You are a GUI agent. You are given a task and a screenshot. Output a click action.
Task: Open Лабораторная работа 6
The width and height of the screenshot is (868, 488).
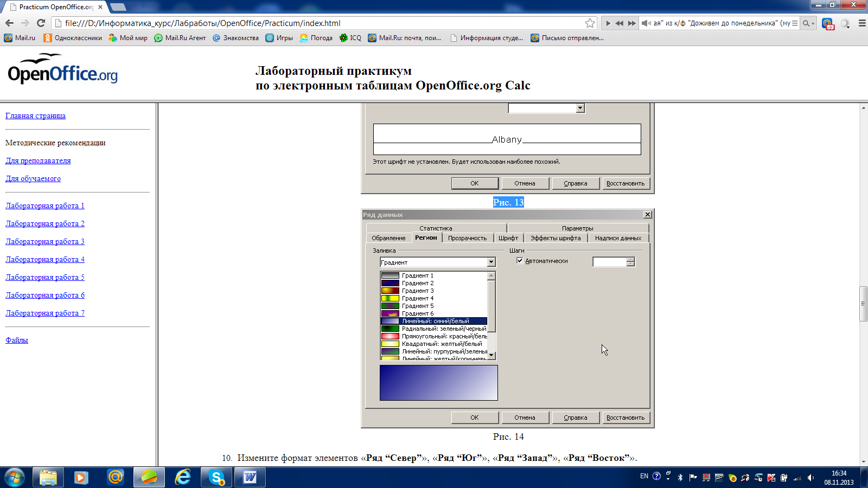point(45,295)
